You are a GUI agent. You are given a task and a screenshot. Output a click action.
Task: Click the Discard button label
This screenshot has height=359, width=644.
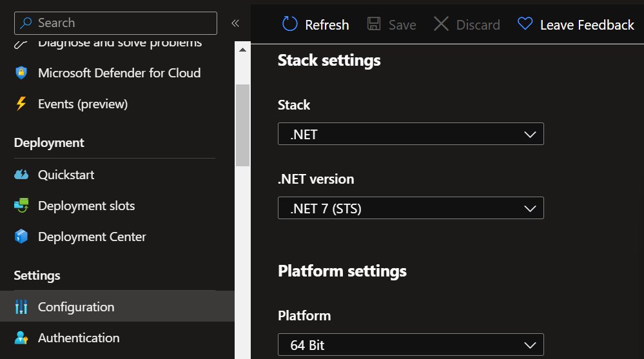pos(478,24)
